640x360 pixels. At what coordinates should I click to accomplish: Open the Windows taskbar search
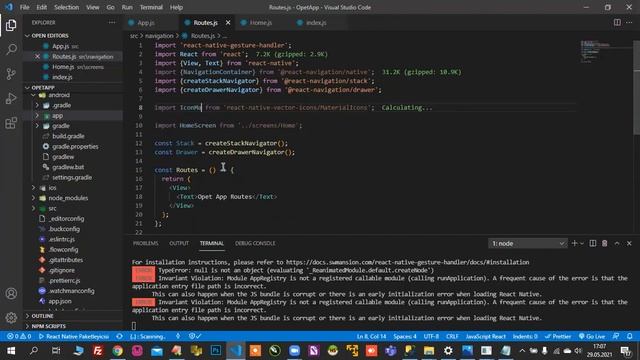(34, 351)
